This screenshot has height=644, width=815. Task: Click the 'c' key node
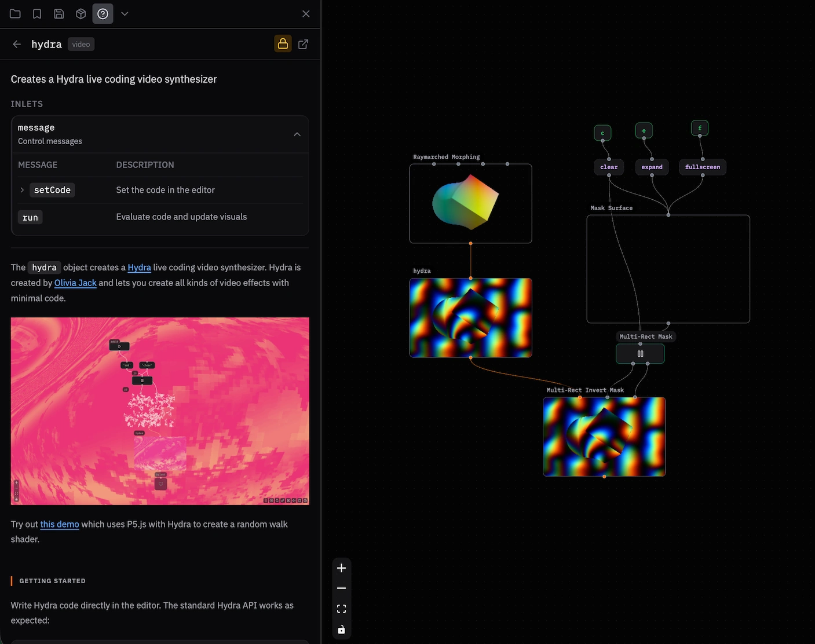click(x=602, y=133)
